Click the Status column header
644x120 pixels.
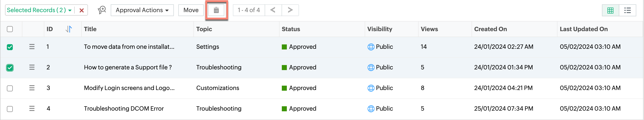coord(290,29)
